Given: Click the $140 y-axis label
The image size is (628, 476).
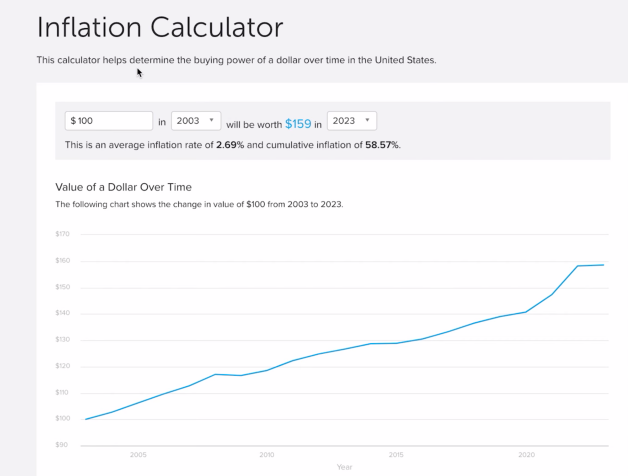Looking at the screenshot, I should 62,313.
